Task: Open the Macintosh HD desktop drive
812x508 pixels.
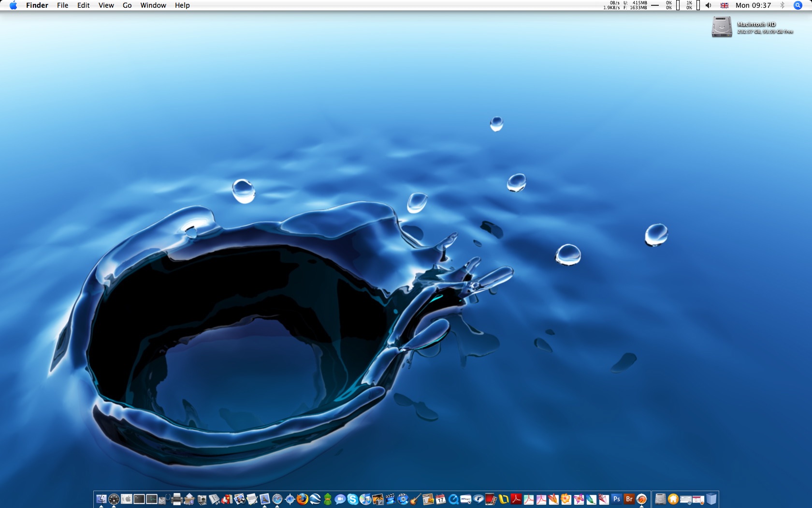Action: [722, 27]
